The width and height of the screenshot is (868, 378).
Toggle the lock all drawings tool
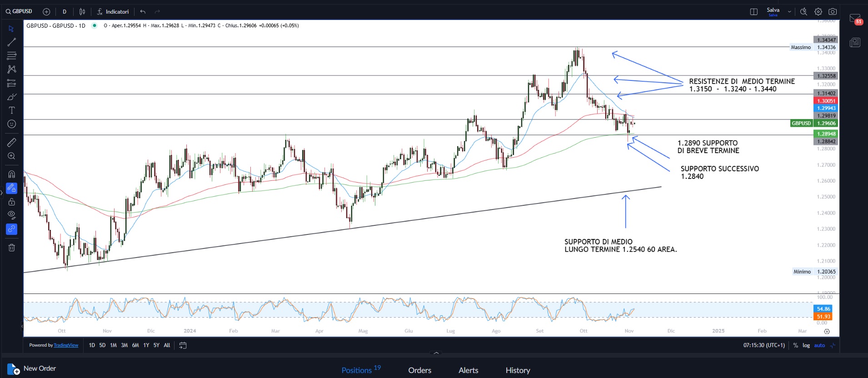coord(12,202)
